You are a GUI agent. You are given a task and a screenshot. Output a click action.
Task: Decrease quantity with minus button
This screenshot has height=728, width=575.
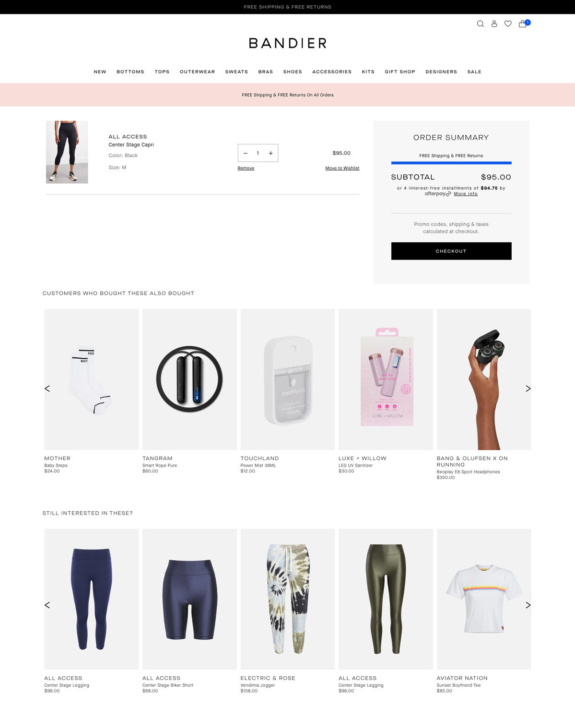pyautogui.click(x=246, y=153)
